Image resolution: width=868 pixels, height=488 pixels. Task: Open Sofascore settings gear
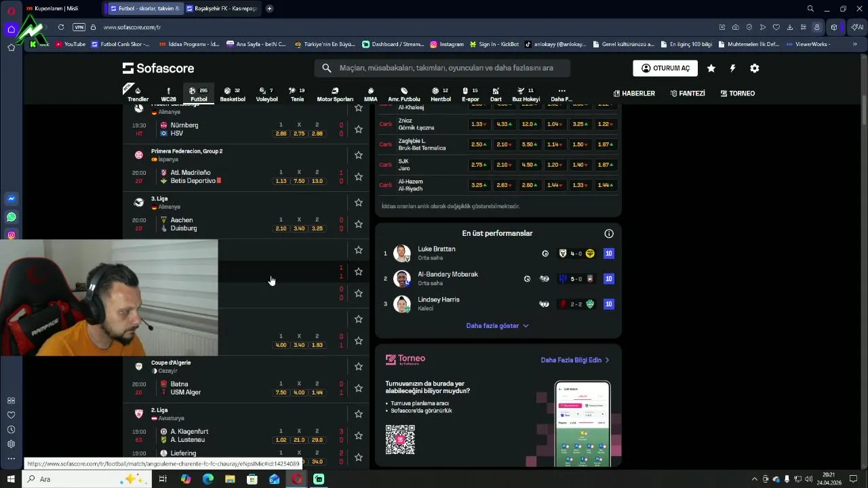point(754,68)
